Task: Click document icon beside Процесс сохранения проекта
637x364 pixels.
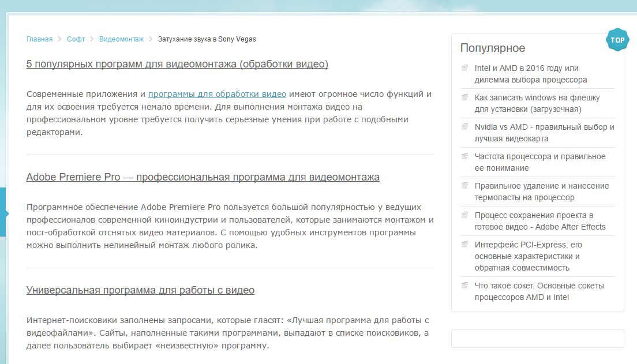Action: (464, 215)
